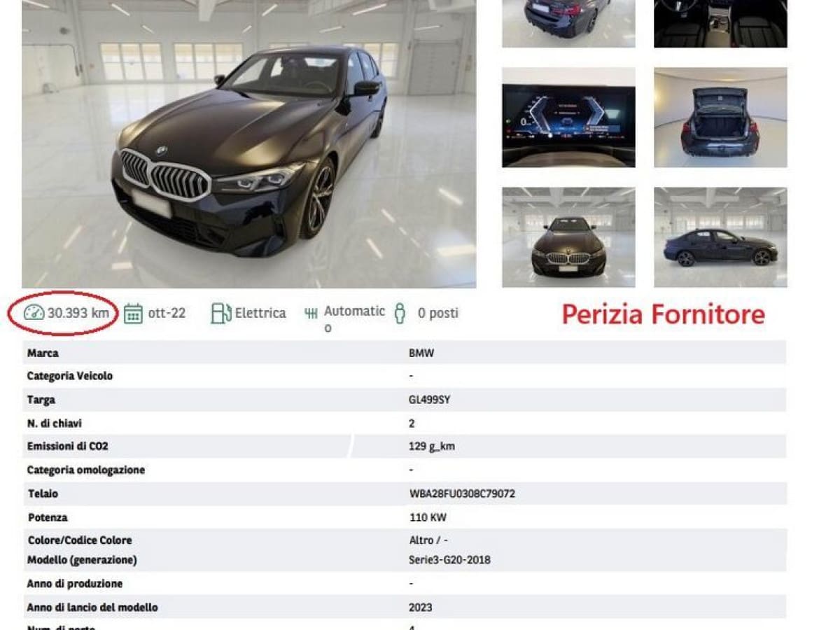Viewport: 840px width, 630px height.
Task: Click the Emissioni di CO2 row
Action: click(x=405, y=447)
